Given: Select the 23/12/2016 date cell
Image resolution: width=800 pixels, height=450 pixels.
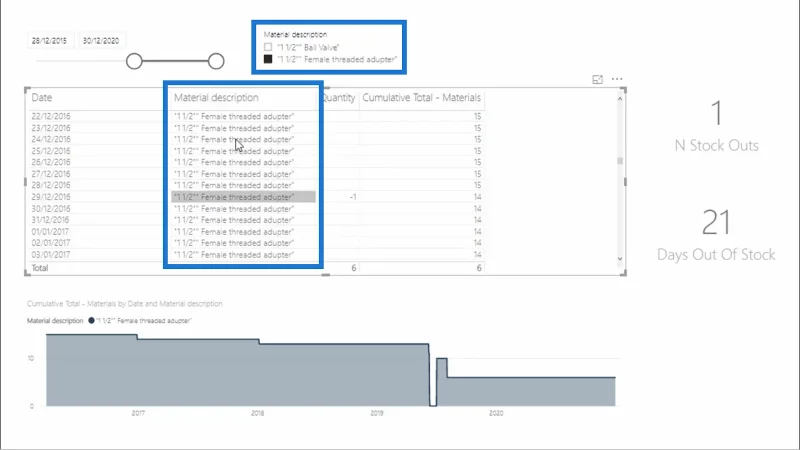Looking at the screenshot, I should click(x=51, y=128).
